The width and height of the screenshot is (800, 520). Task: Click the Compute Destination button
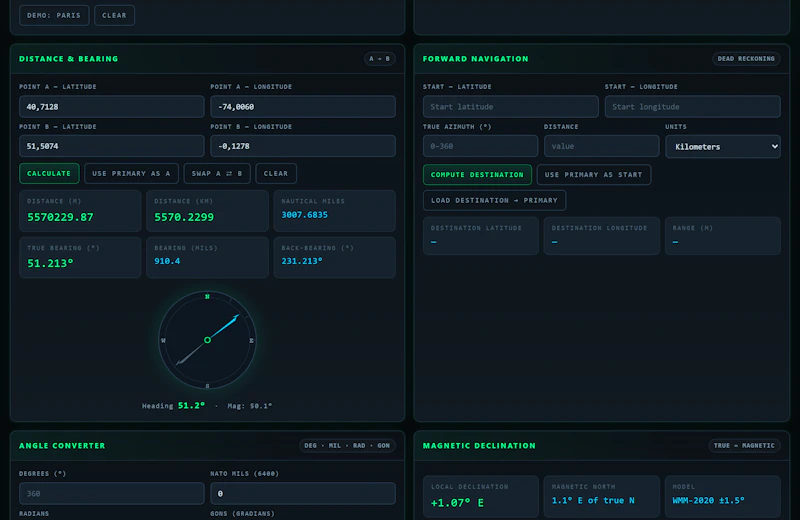pos(477,175)
